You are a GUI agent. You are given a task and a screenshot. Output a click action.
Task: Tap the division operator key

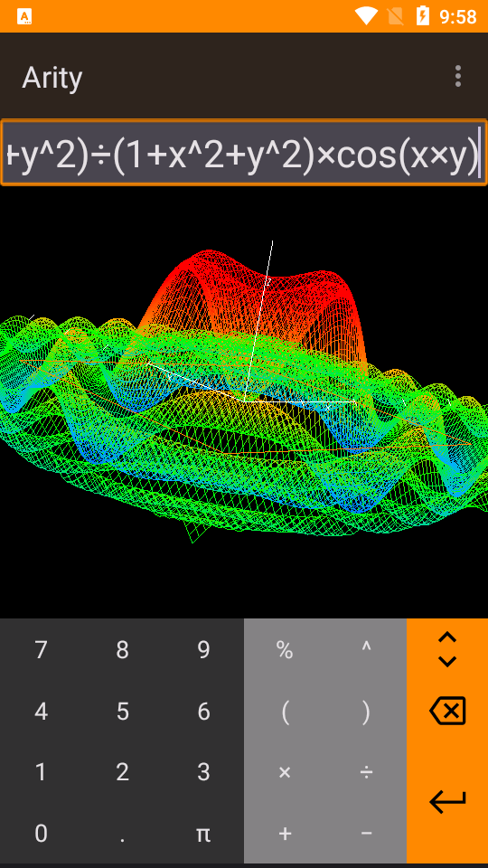click(366, 771)
